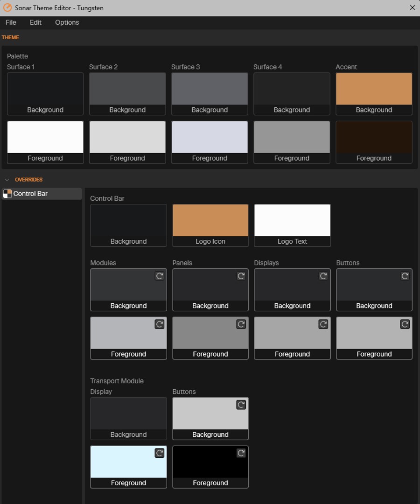The image size is (420, 504).
Task: Click the THEME section heading
Action: click(x=10, y=37)
